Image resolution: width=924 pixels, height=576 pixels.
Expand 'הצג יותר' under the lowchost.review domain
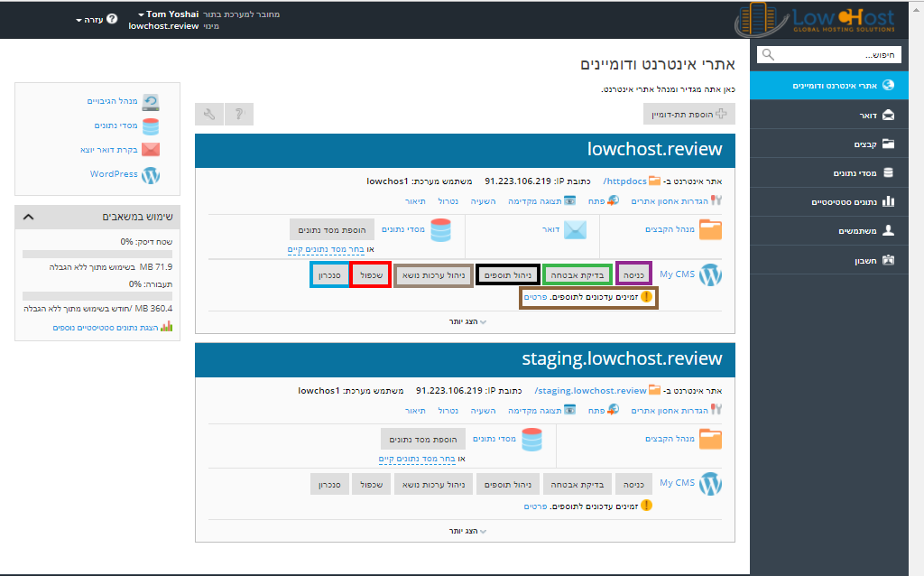(x=467, y=321)
